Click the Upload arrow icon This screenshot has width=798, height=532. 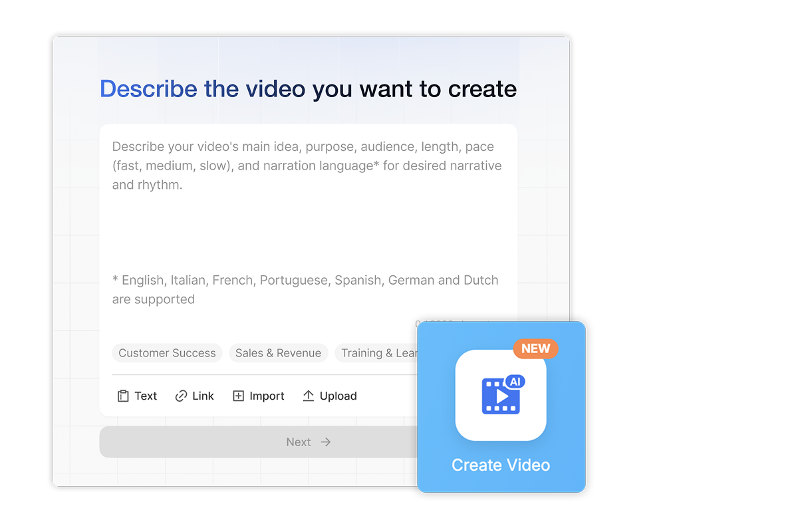coord(310,396)
